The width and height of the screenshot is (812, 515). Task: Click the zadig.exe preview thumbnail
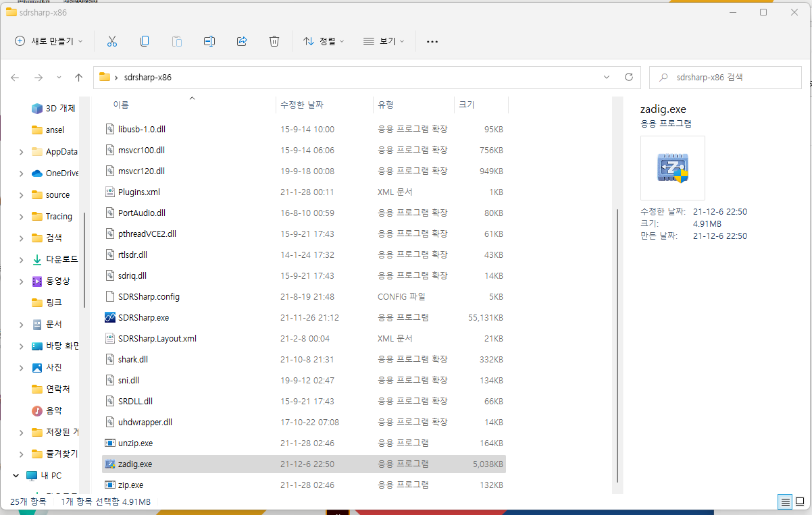coord(672,168)
